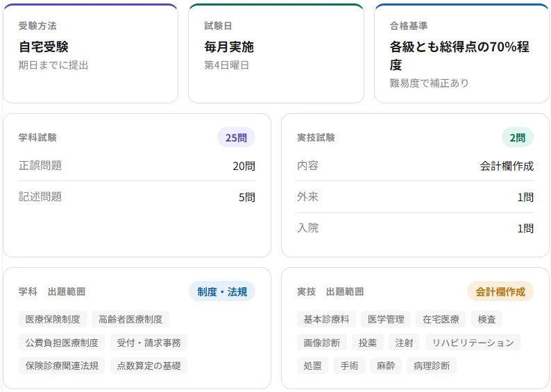Click the 制度・法規 blue badge
The width and height of the screenshot is (551, 392).
[222, 291]
